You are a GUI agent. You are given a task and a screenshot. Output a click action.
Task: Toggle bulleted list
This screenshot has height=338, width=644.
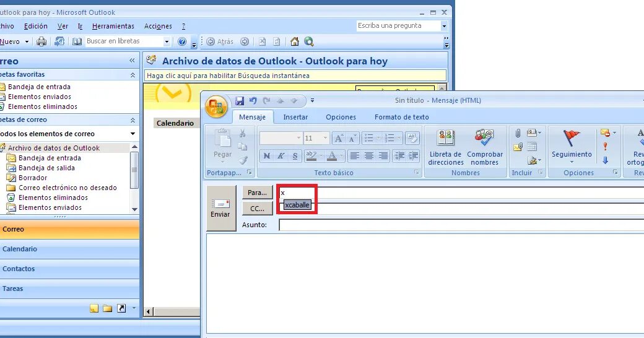(x=369, y=138)
